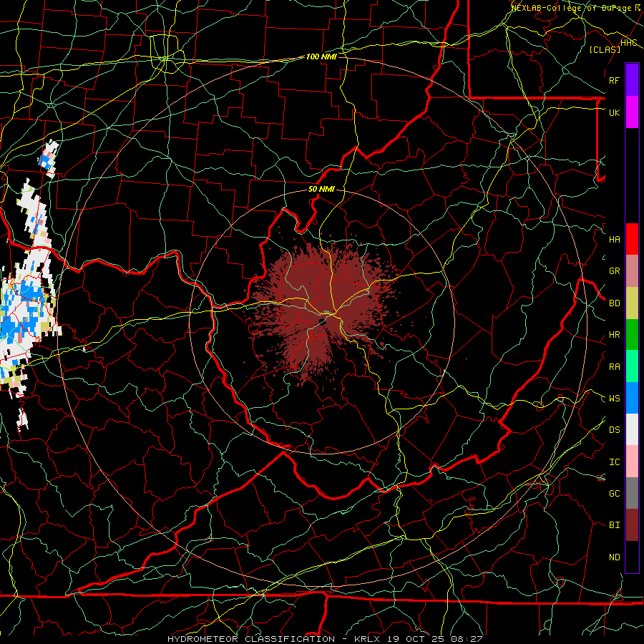This screenshot has width=644, height=644.
Task: Click the "BI" legend label text
Action: click(x=615, y=525)
